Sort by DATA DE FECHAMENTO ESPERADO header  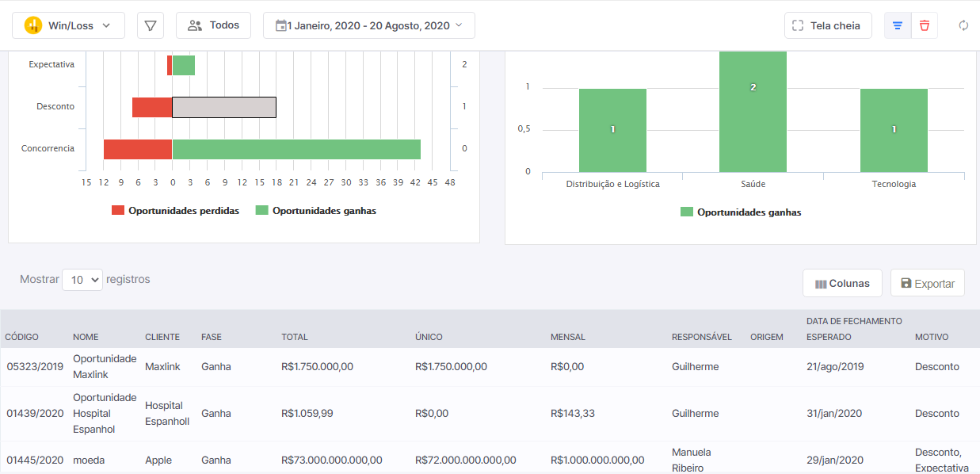coord(854,329)
